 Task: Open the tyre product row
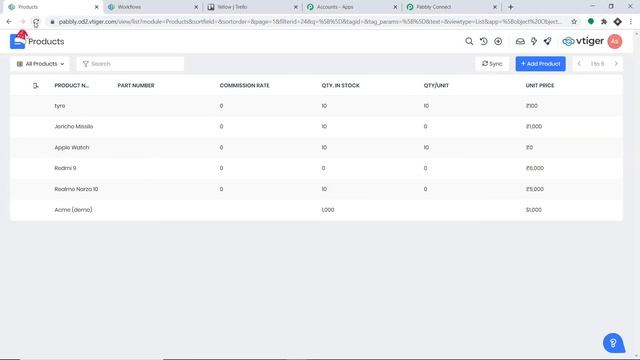click(316, 106)
